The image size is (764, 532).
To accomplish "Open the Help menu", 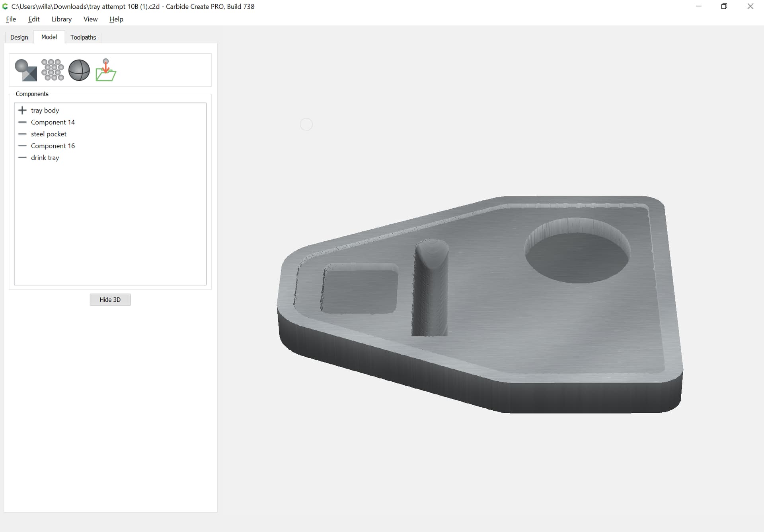I will 116,19.
